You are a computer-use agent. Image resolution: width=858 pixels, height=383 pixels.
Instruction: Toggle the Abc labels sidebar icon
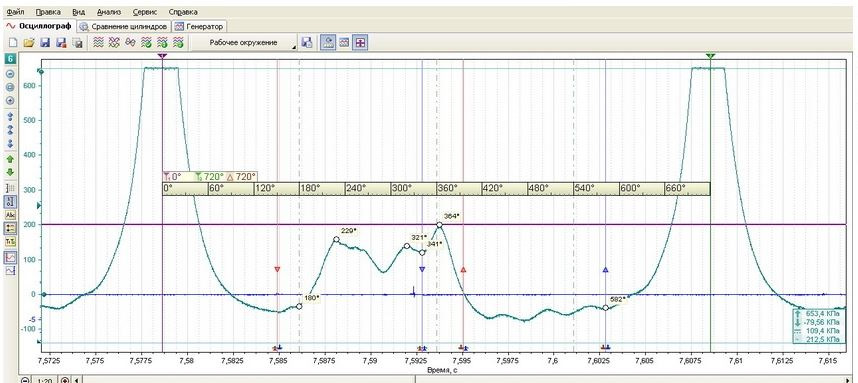point(10,215)
